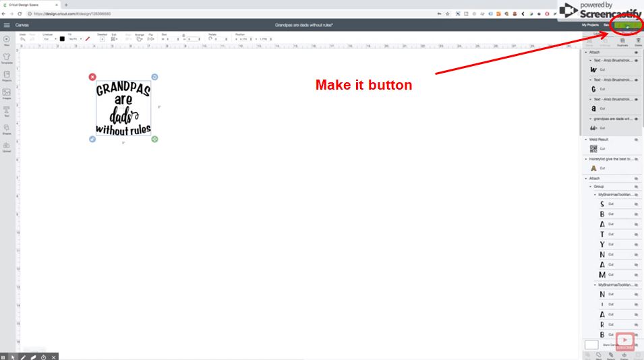The image size is (644, 360).
Task: Click the browser address bar URL
Action: click(72, 13)
